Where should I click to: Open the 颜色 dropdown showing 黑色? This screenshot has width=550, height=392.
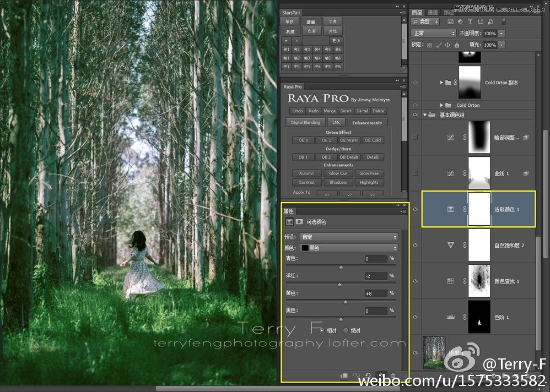coord(349,248)
